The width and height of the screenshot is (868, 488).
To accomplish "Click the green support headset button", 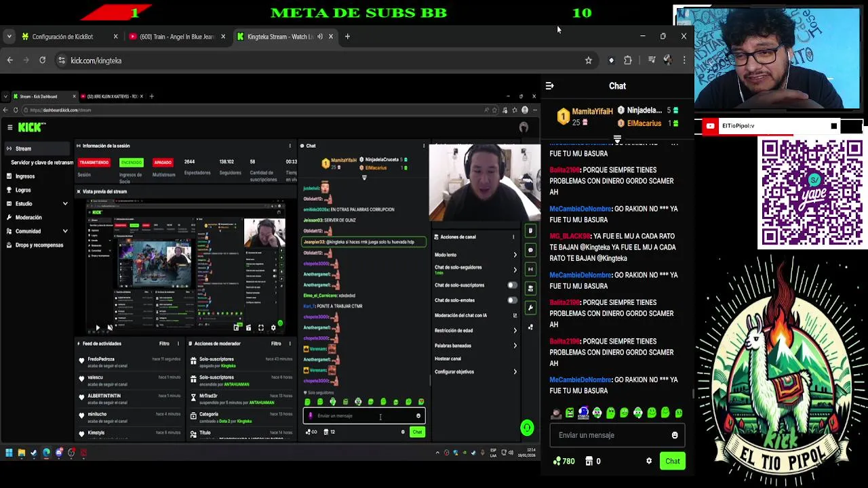I will [527, 428].
